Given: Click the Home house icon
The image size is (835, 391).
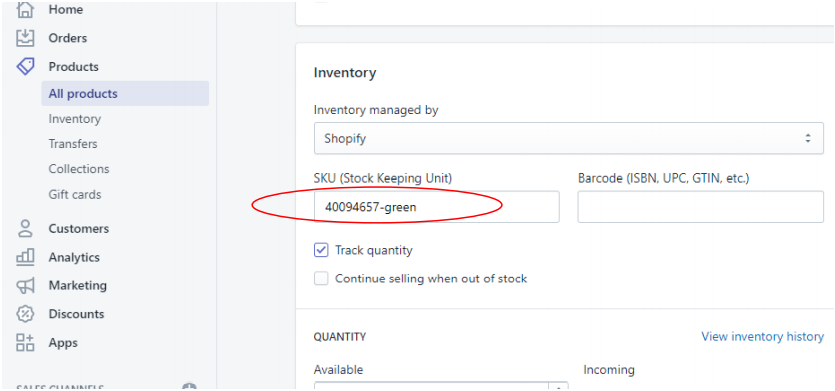Looking at the screenshot, I should click(x=25, y=10).
